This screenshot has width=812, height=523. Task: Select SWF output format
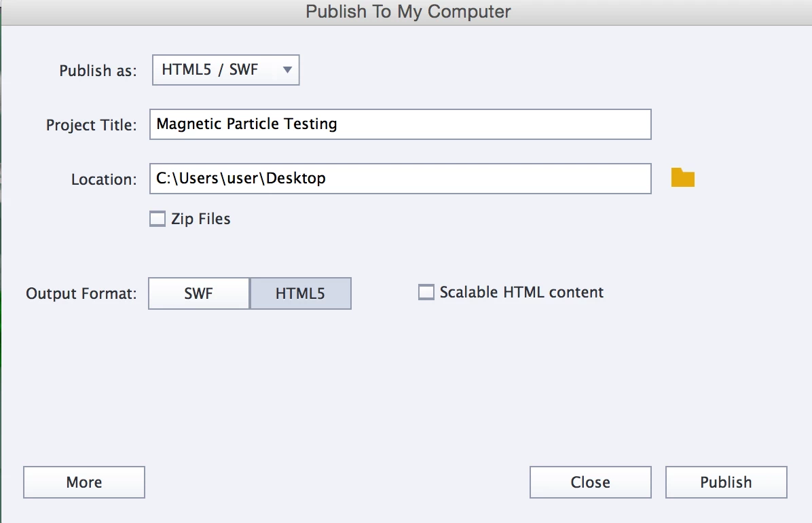coord(199,293)
